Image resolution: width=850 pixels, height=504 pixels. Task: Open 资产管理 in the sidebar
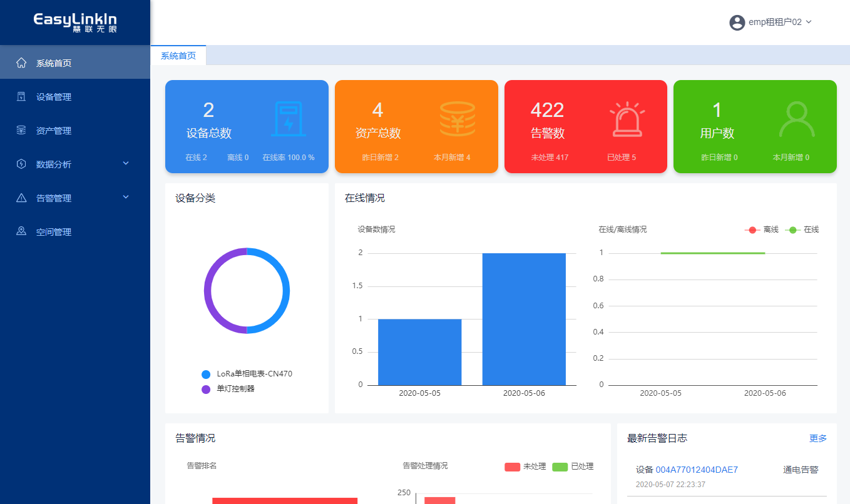pos(75,130)
